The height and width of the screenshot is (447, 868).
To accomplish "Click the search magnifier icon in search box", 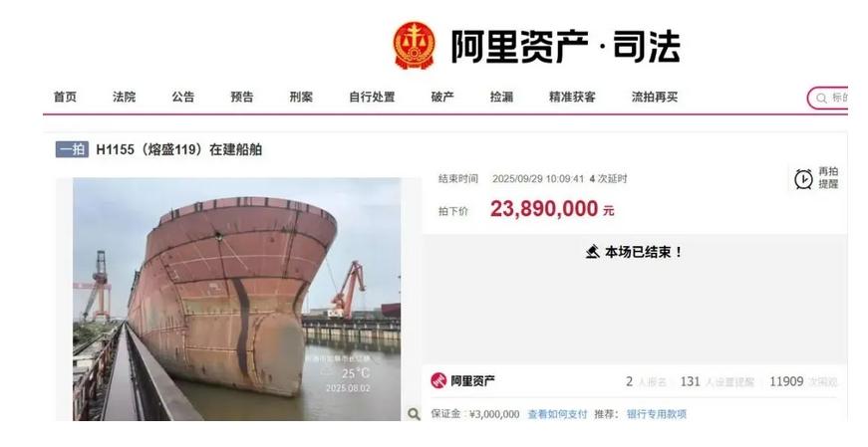I will coord(821,98).
